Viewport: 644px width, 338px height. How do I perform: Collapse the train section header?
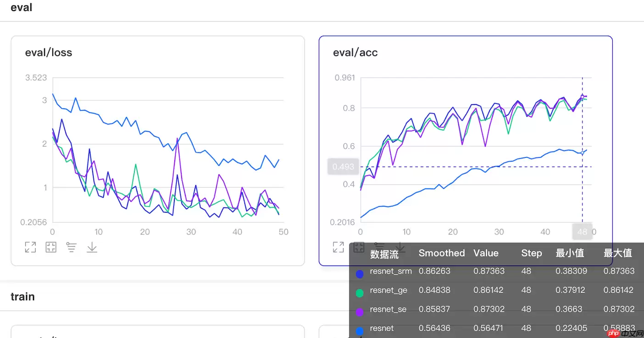coord(23,297)
